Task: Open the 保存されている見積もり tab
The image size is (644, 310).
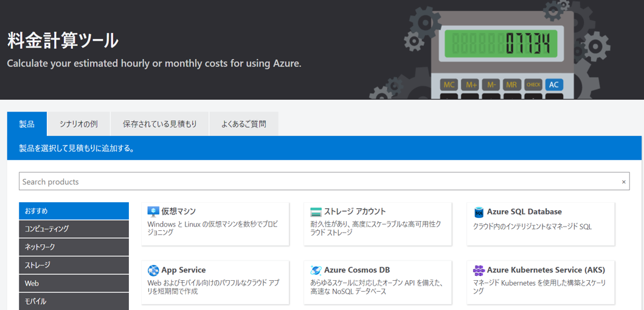Action: pyautogui.click(x=160, y=124)
